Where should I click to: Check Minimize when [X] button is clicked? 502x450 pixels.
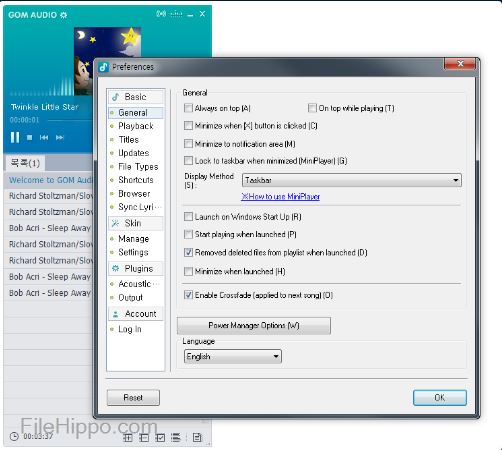[x=188, y=126]
